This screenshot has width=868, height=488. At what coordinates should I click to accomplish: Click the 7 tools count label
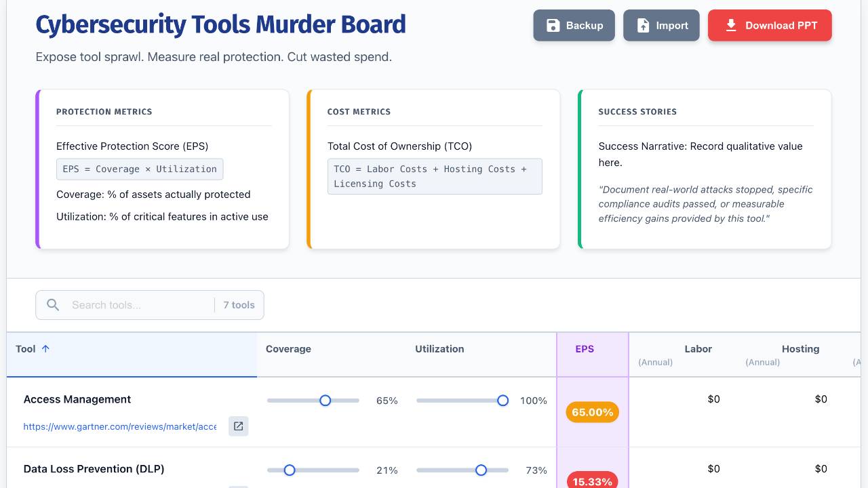[239, 305]
